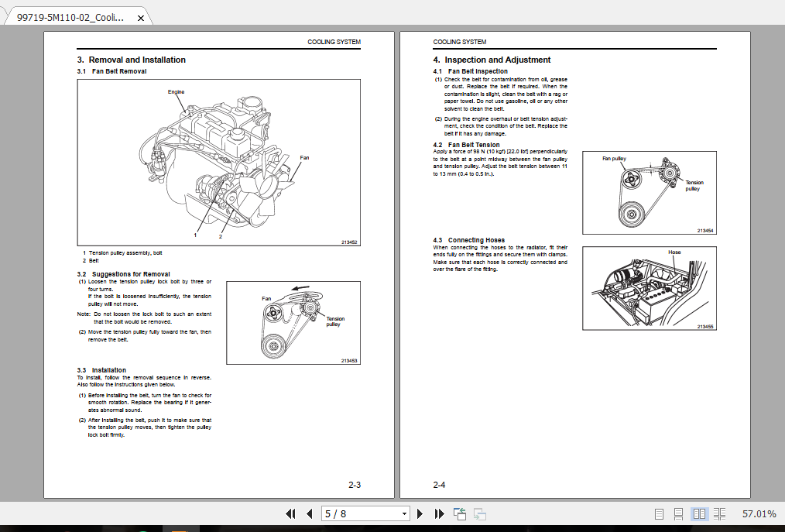Open the page number dropdown list
This screenshot has height=532, width=785.
tap(404, 513)
